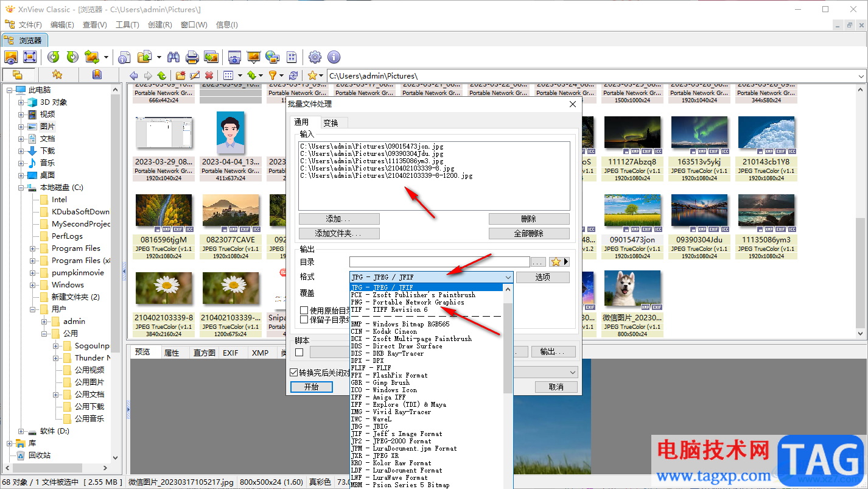Image resolution: width=868 pixels, height=489 pixels.
Task: Open the 文件(F) menu
Action: (x=30, y=25)
